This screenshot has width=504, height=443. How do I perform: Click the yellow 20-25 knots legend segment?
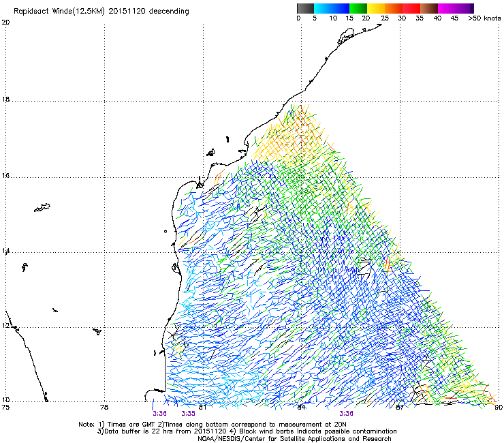pos(376,8)
